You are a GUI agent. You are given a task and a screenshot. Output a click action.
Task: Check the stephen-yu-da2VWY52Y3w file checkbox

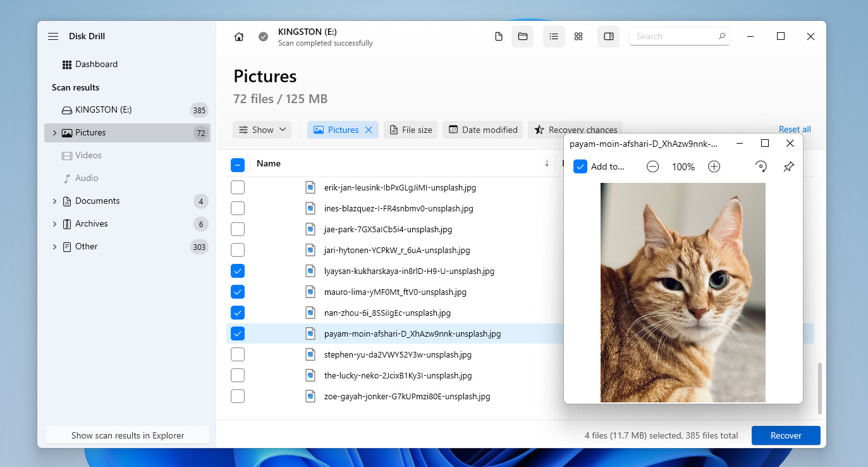[238, 354]
